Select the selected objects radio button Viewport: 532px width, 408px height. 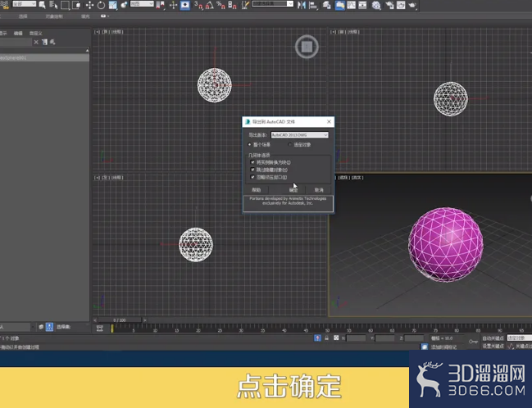[x=289, y=144]
